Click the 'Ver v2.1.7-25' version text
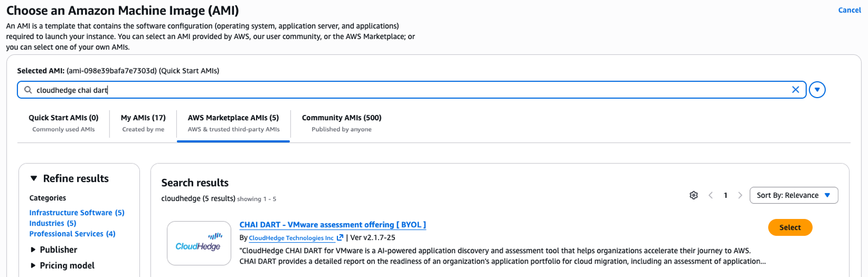 pyautogui.click(x=373, y=237)
